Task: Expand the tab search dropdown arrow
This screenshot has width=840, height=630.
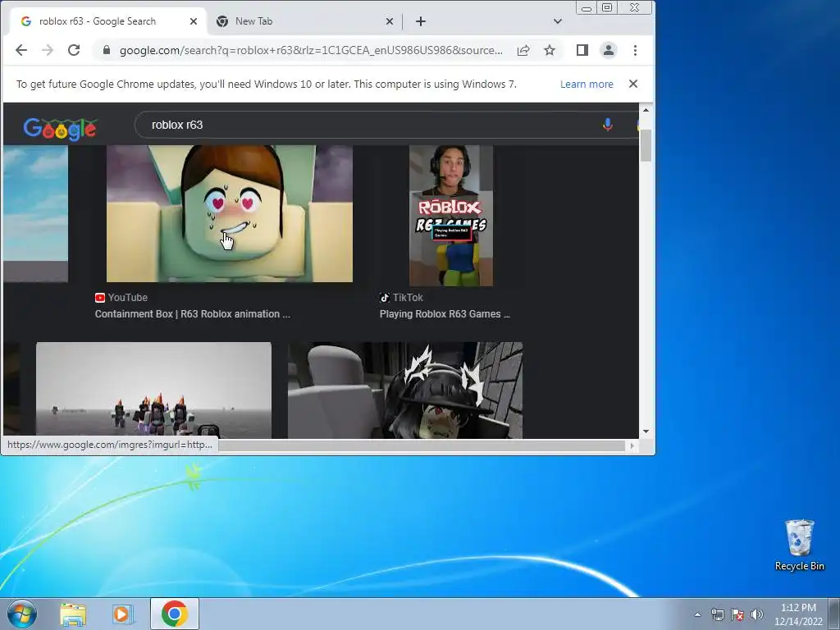Action: (558, 21)
